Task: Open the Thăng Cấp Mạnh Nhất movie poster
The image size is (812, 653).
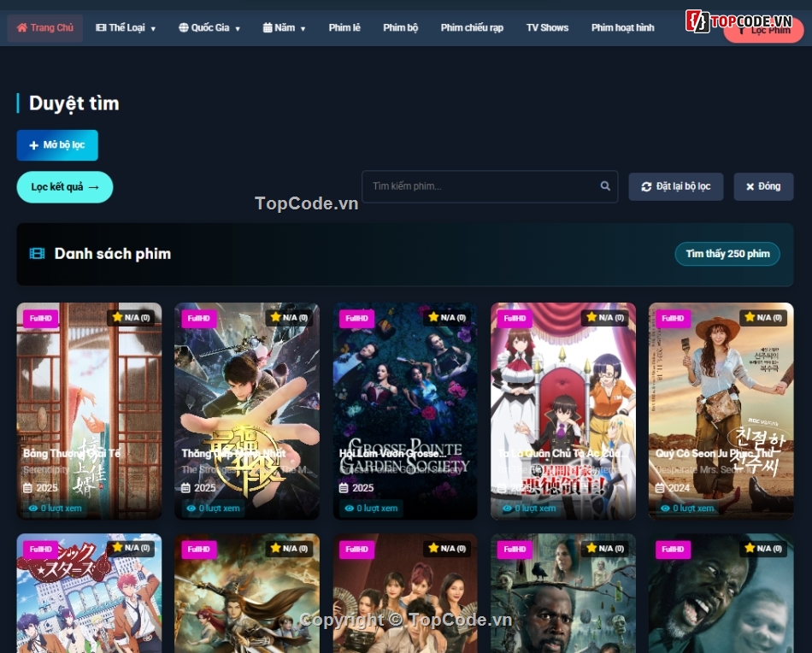Action: [247, 411]
